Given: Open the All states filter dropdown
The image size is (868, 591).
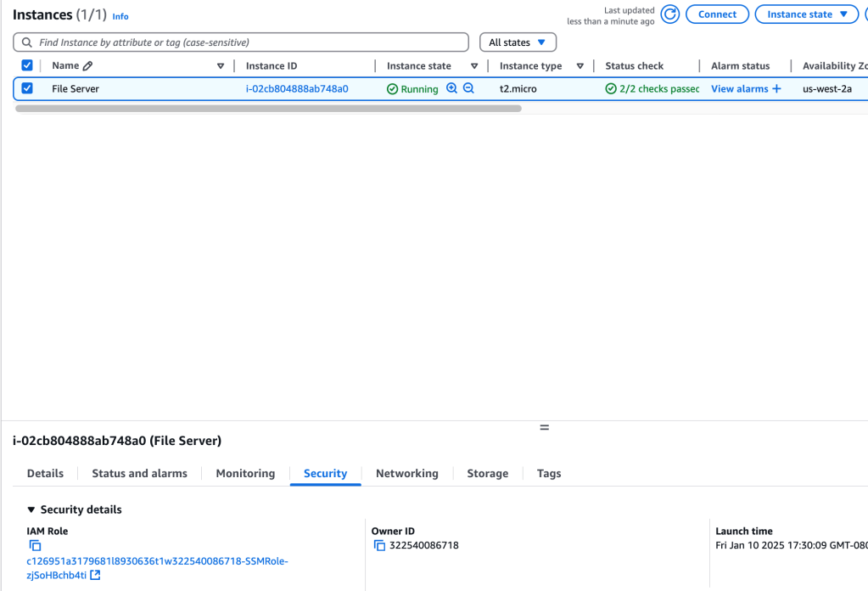Looking at the screenshot, I should pos(518,42).
